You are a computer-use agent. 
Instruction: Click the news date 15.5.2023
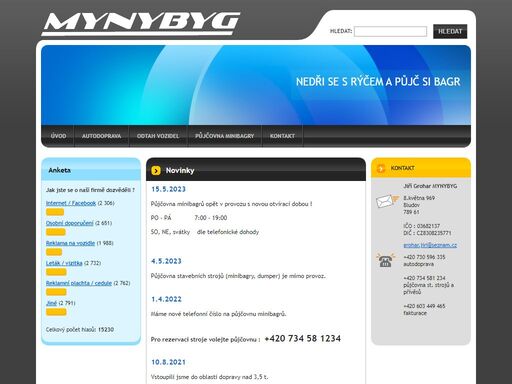(x=168, y=189)
